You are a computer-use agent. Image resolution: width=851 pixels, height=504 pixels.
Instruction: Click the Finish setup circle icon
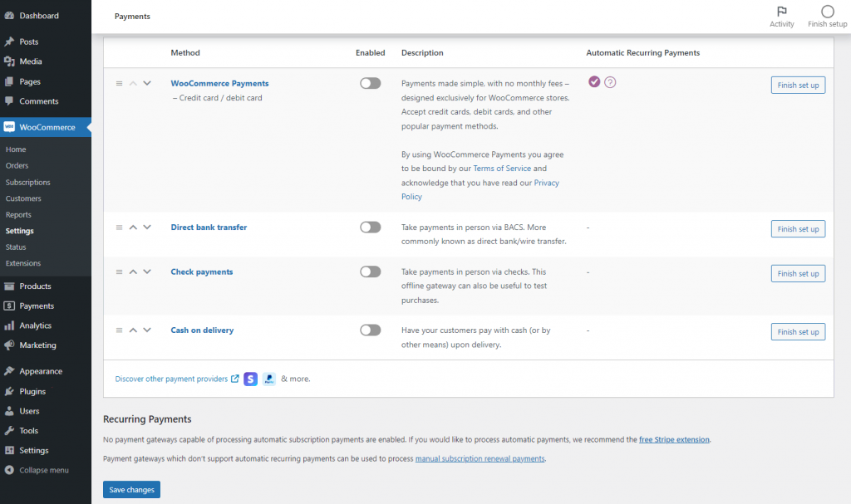[827, 12]
